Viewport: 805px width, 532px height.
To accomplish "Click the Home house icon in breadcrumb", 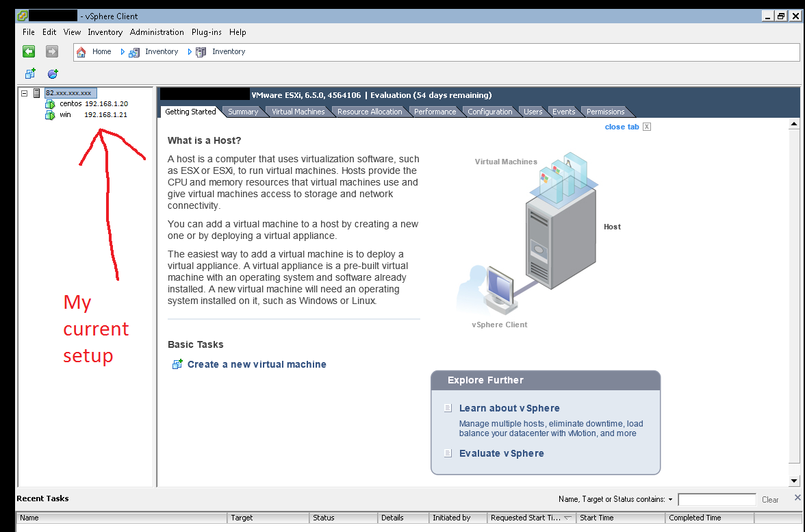I will pos(81,52).
